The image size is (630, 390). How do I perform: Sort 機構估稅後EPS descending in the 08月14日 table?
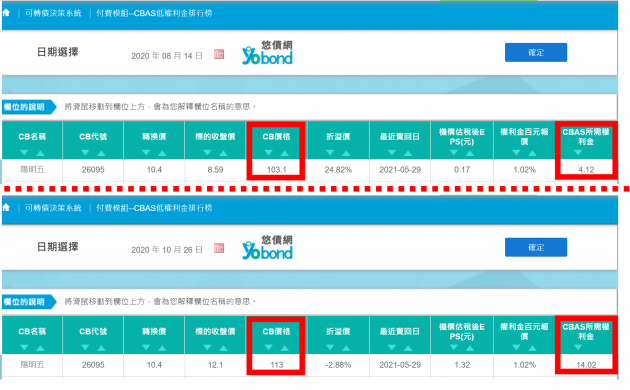click(x=454, y=153)
